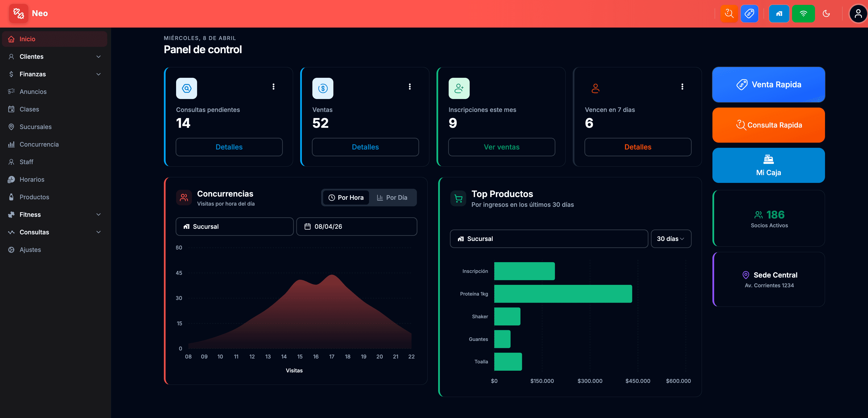Click the orange quick consultation header icon
This screenshot has width=868, height=418.
(729, 14)
